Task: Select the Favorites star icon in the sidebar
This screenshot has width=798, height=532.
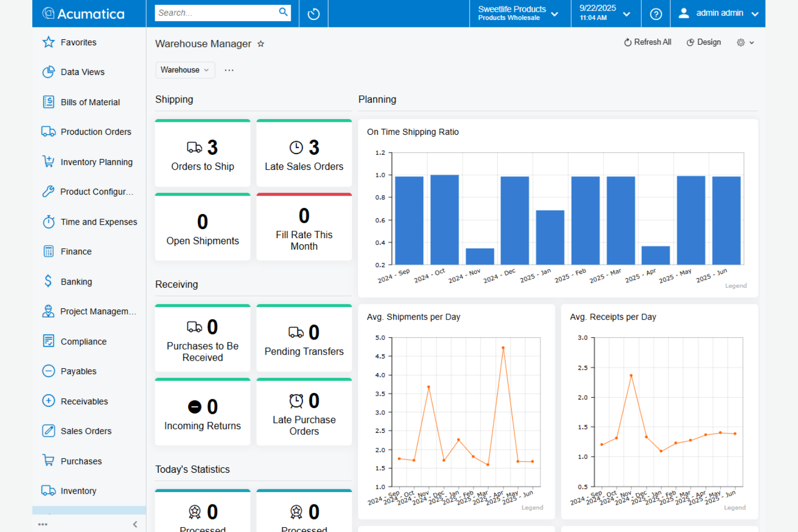Action: click(48, 42)
